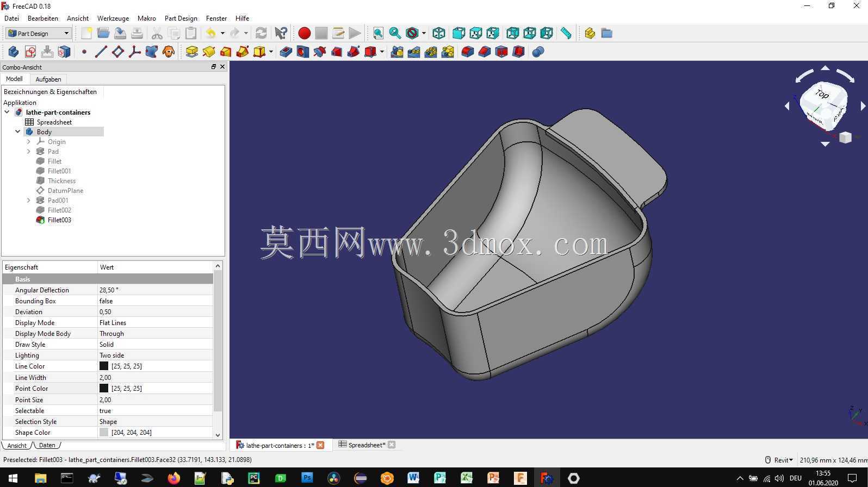Click the create group folder icon
This screenshot has height=487, width=868.
point(607,33)
